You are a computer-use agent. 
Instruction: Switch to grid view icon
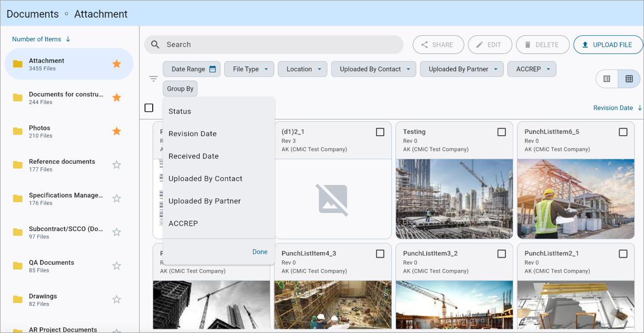coord(629,79)
